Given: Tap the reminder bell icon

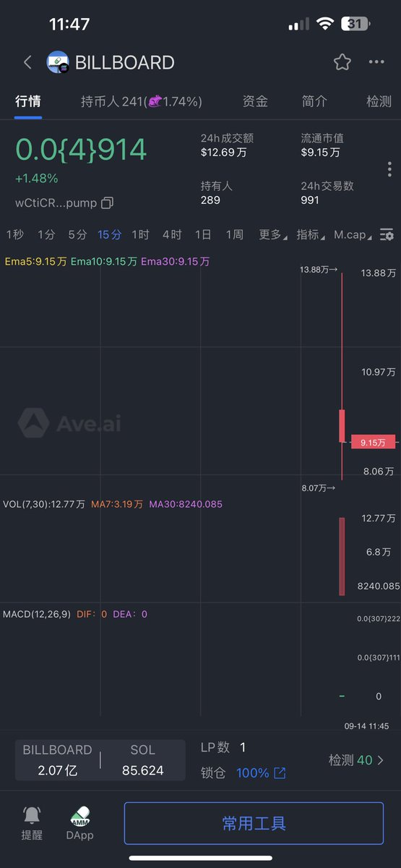Looking at the screenshot, I should pyautogui.click(x=32, y=815).
